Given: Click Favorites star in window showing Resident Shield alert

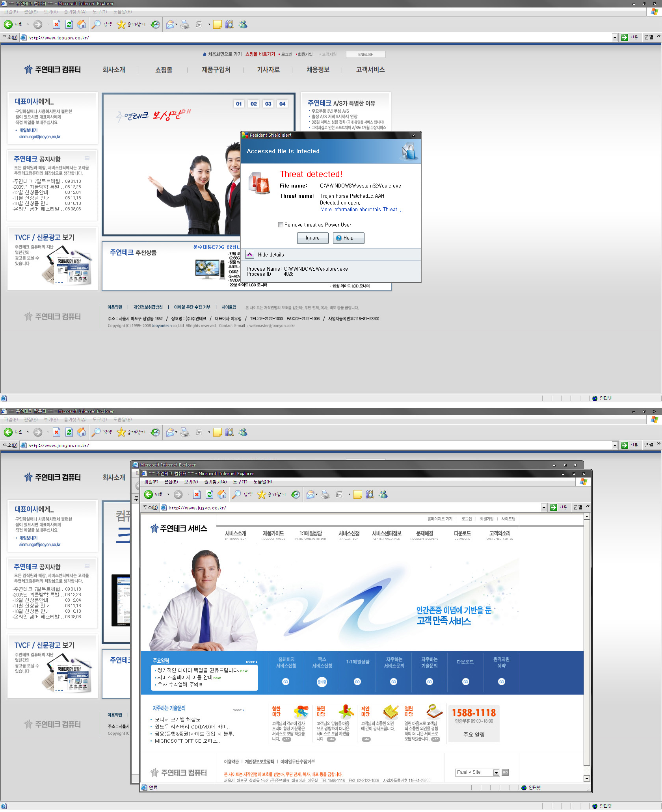Looking at the screenshot, I should point(121,24).
